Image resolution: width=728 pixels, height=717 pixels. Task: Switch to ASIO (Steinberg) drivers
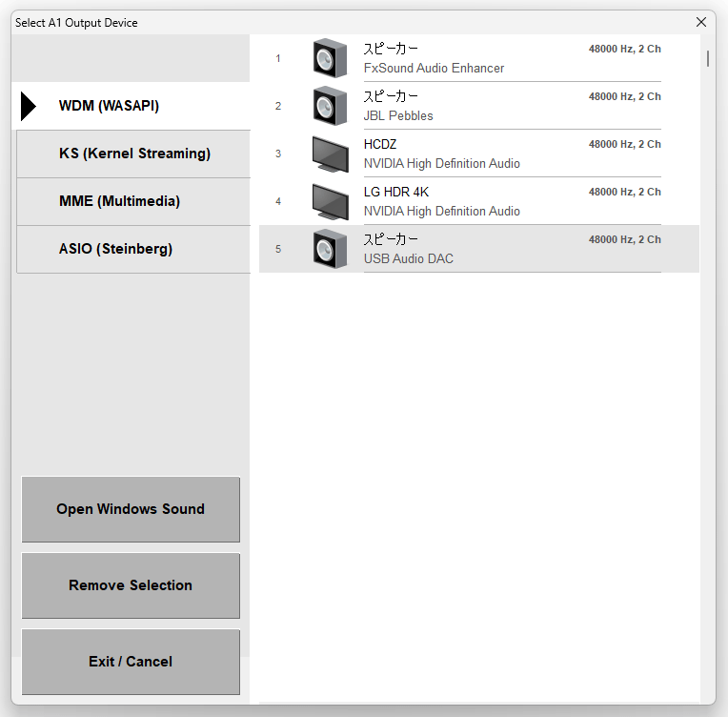[133, 249]
